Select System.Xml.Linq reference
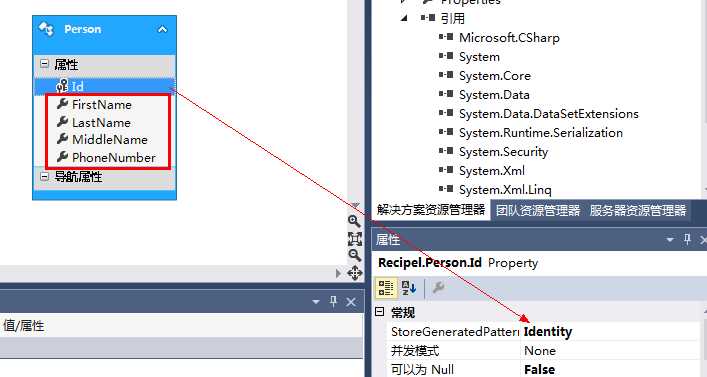 pos(505,190)
